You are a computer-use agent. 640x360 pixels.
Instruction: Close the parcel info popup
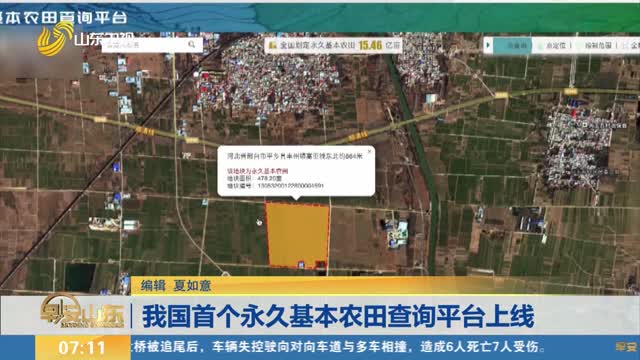tap(369, 151)
